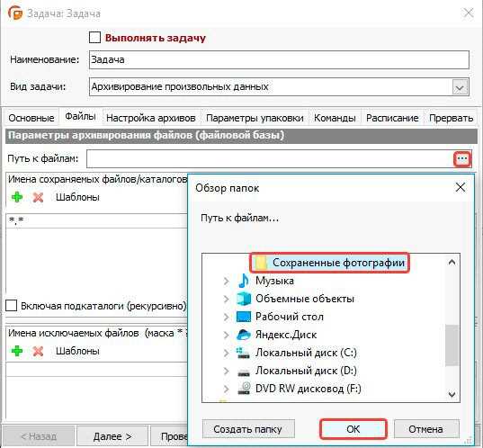Click Отмена in the folder browser
Viewport: 483px width, 448px height.
(x=425, y=429)
